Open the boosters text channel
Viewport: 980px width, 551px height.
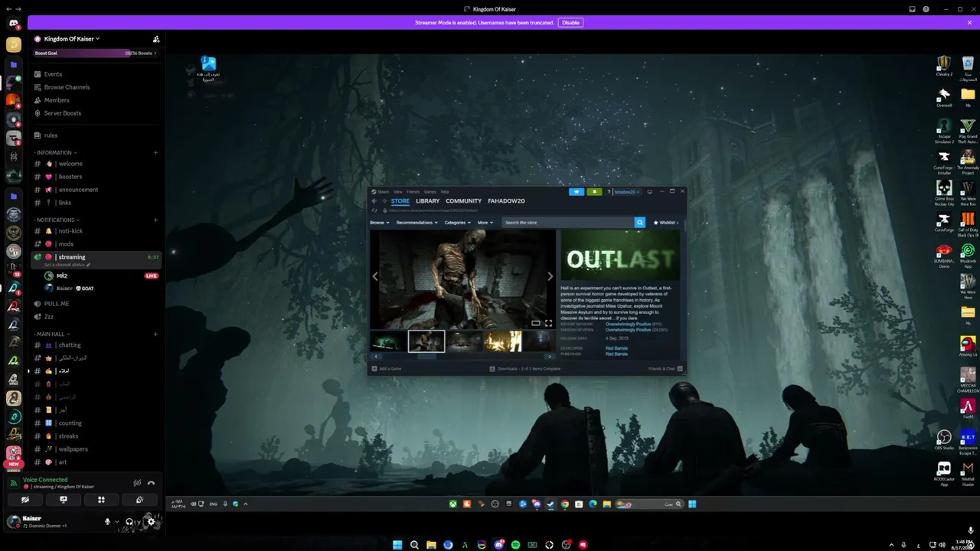96,177
